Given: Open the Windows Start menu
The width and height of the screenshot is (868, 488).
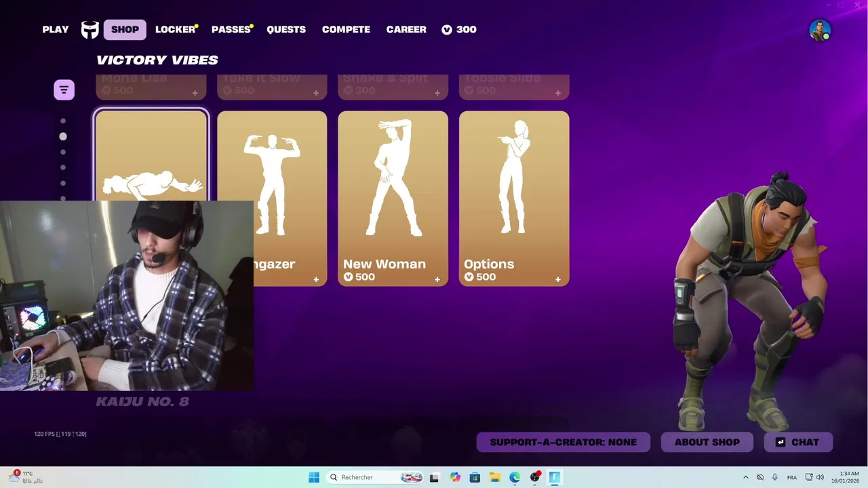Looking at the screenshot, I should 313,477.
